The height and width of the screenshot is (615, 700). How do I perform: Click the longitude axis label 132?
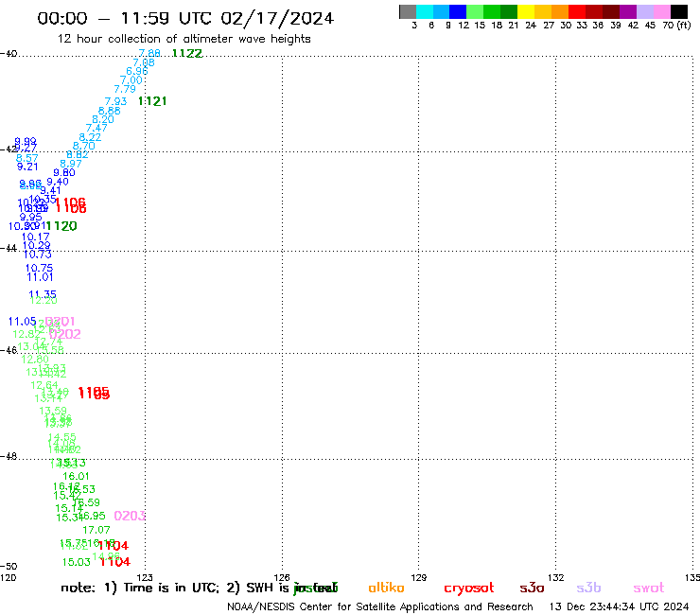[x=556, y=577]
